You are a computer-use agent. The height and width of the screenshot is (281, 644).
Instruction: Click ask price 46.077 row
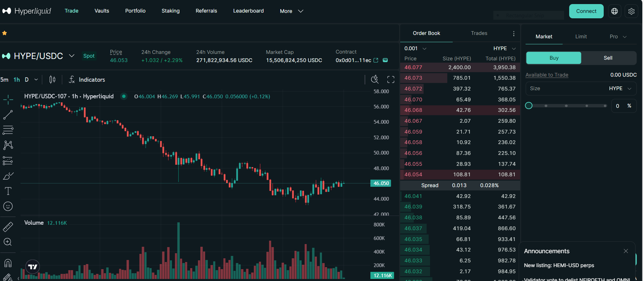[460, 67]
